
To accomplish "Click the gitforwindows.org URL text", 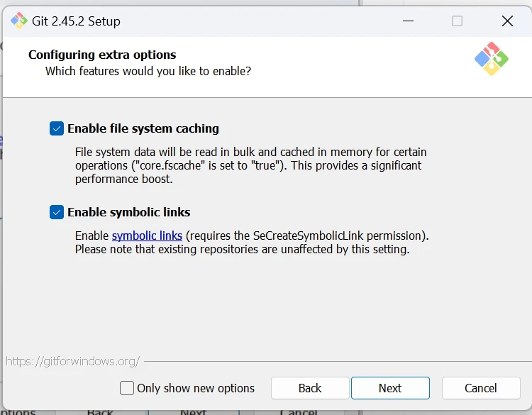I will (72, 361).
